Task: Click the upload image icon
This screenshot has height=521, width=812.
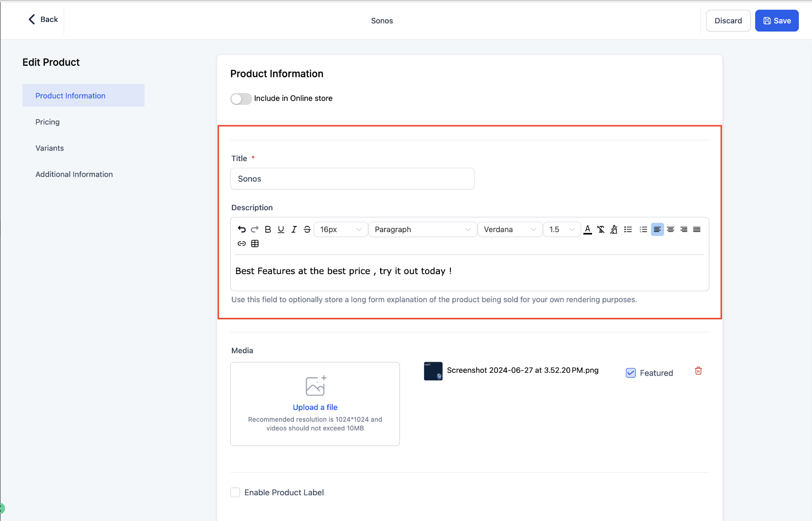Action: (x=315, y=386)
